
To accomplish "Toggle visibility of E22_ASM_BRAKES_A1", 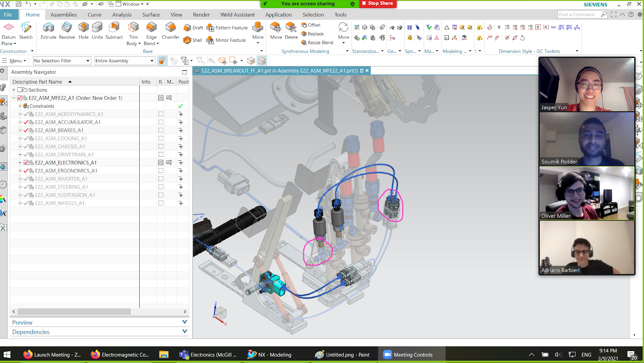I will [x=26, y=130].
